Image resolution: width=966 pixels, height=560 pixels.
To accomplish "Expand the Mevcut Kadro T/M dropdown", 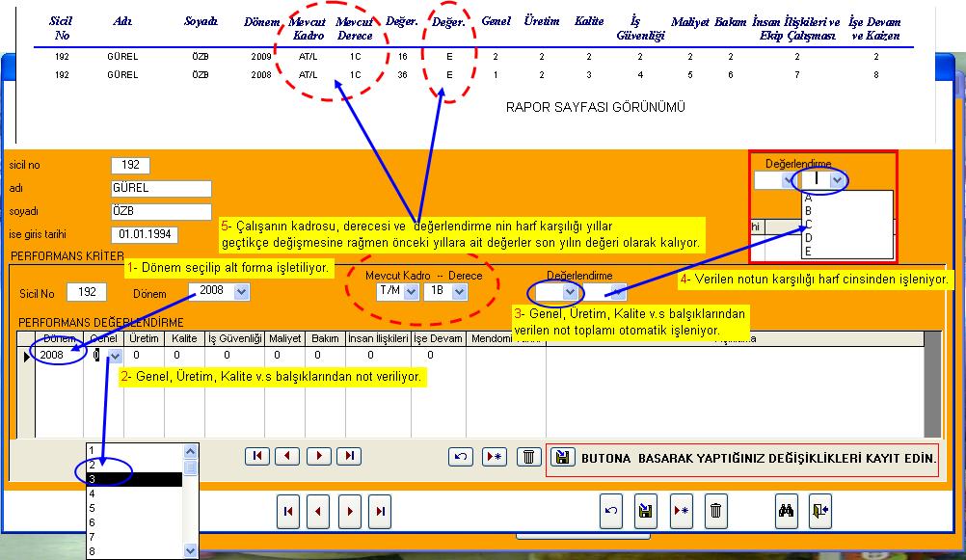I will (x=412, y=292).
